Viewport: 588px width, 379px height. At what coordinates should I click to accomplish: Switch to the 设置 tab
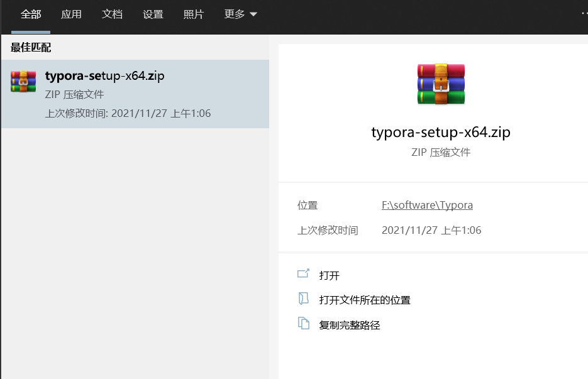[x=153, y=14]
